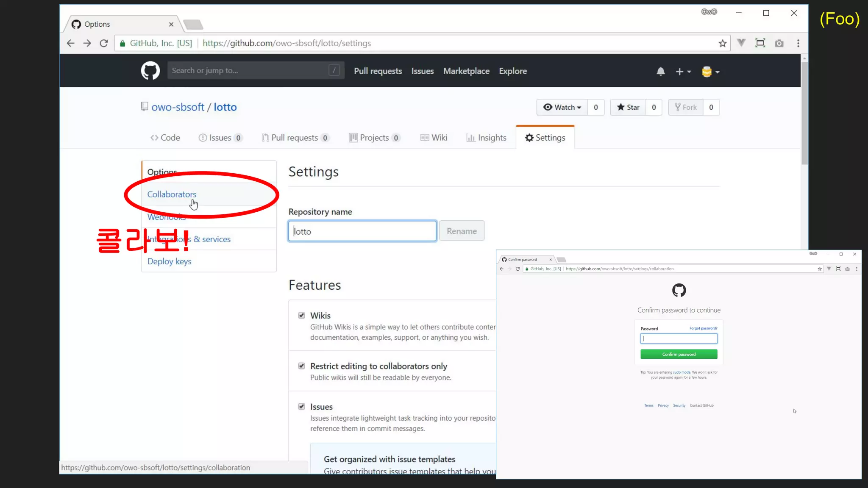Toggle Restrict editing to collaborators only
This screenshot has height=488, width=868.
[x=301, y=366]
